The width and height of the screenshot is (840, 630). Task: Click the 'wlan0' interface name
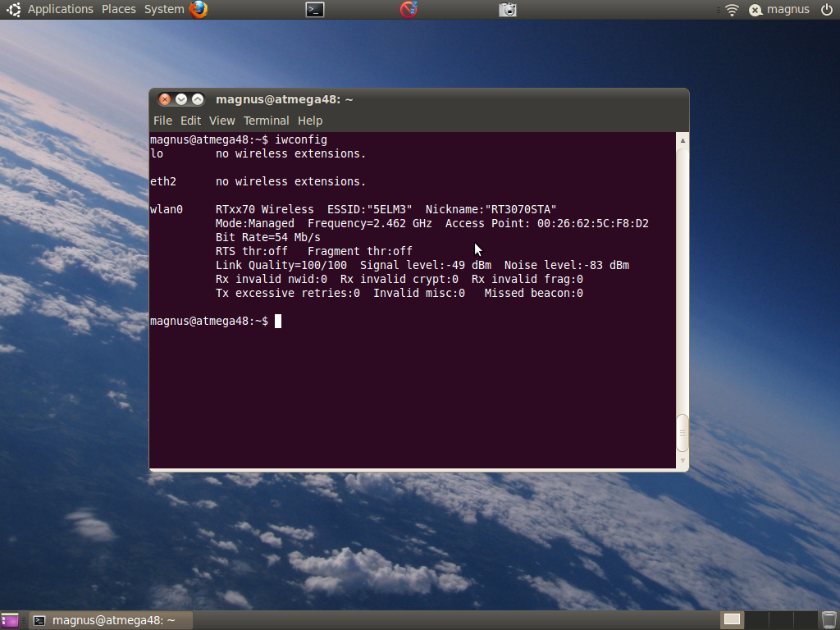coord(167,209)
